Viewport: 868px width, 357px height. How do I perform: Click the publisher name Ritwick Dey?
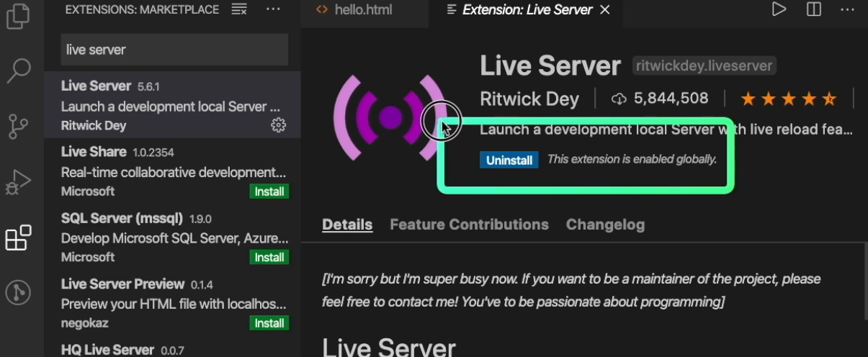click(529, 99)
